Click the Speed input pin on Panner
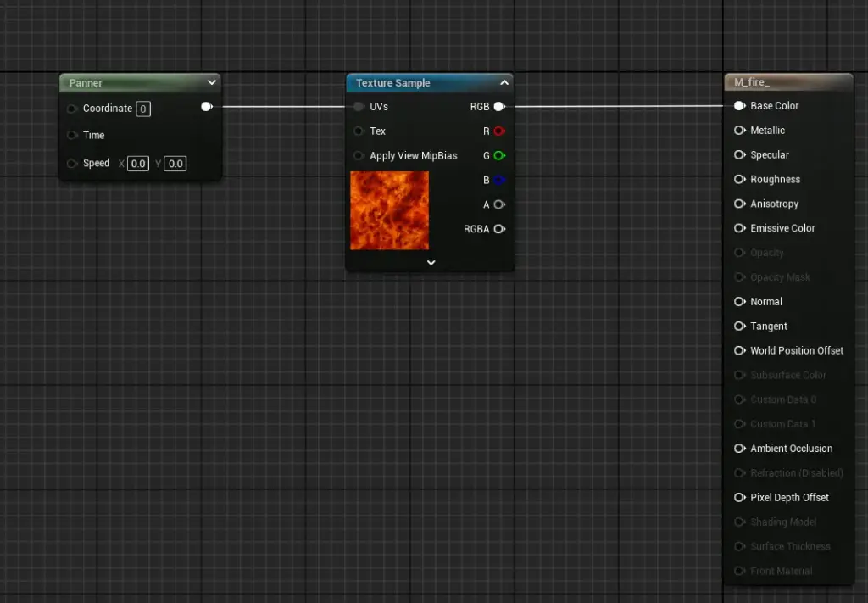The width and height of the screenshot is (868, 603). (x=71, y=164)
